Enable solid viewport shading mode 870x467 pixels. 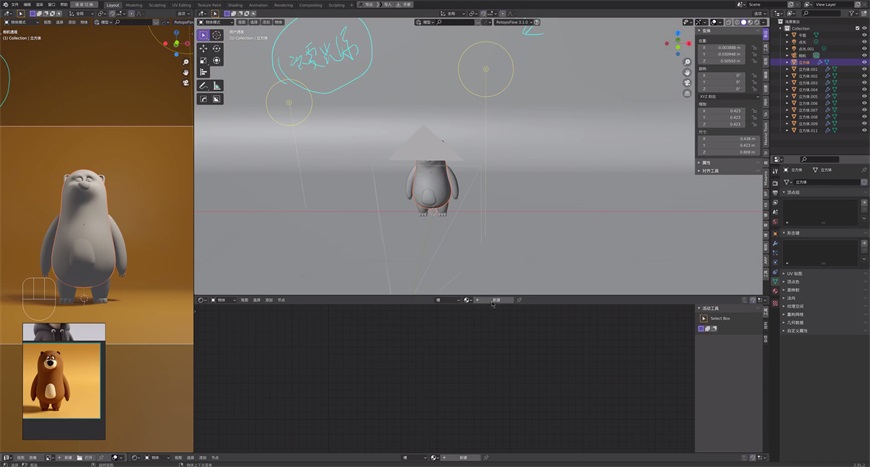coord(743,22)
